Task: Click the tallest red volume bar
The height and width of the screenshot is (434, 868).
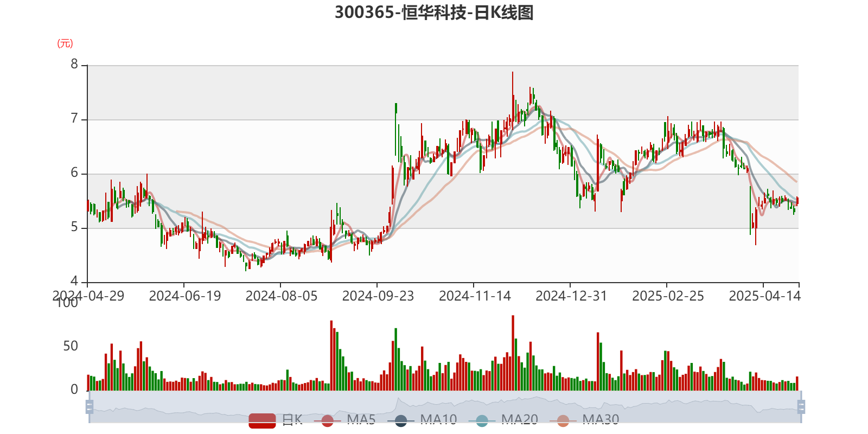Action: click(x=513, y=353)
